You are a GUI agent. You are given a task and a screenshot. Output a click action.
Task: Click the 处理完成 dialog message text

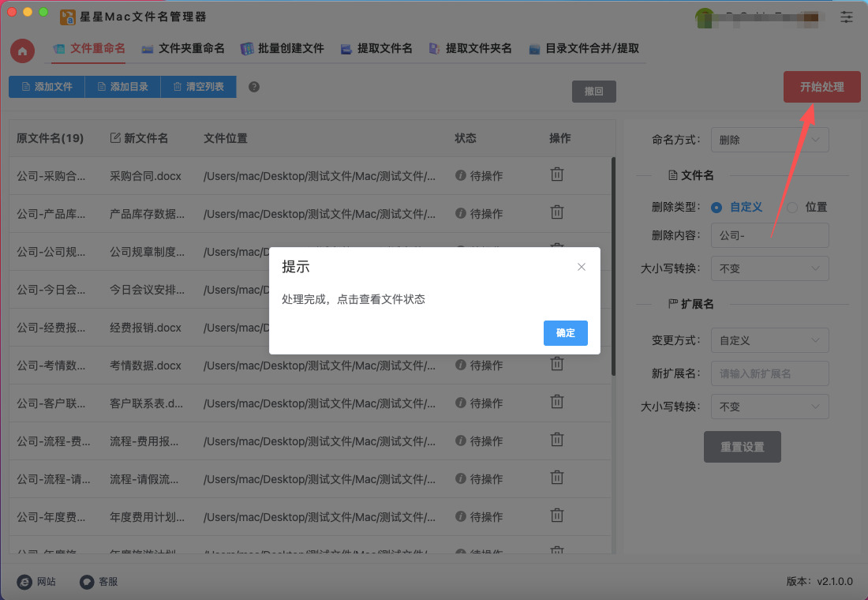(x=354, y=299)
